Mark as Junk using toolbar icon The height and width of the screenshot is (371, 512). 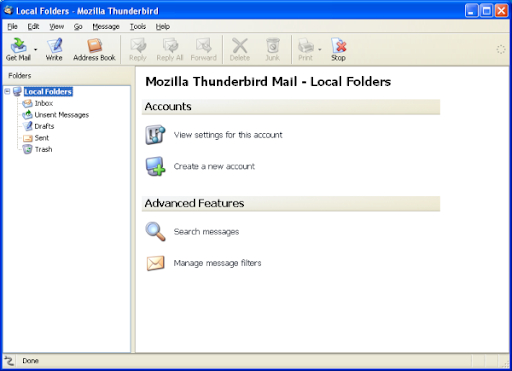coord(273,45)
